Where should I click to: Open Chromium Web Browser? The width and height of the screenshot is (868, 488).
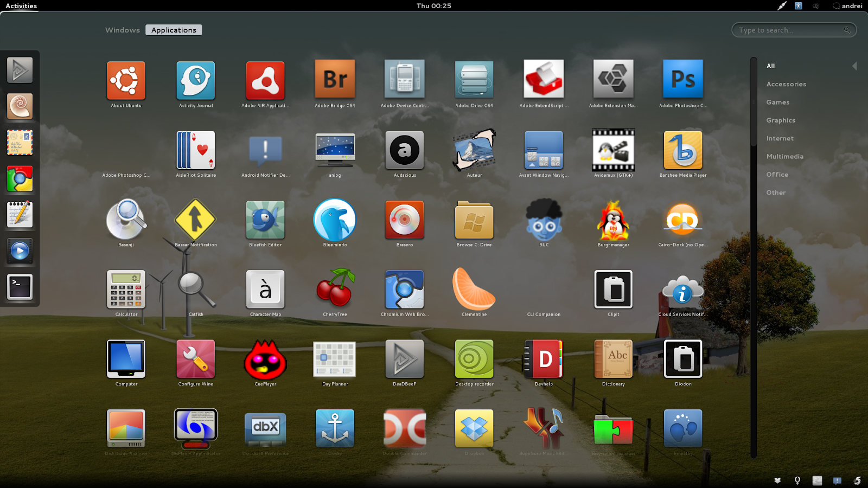click(x=405, y=289)
